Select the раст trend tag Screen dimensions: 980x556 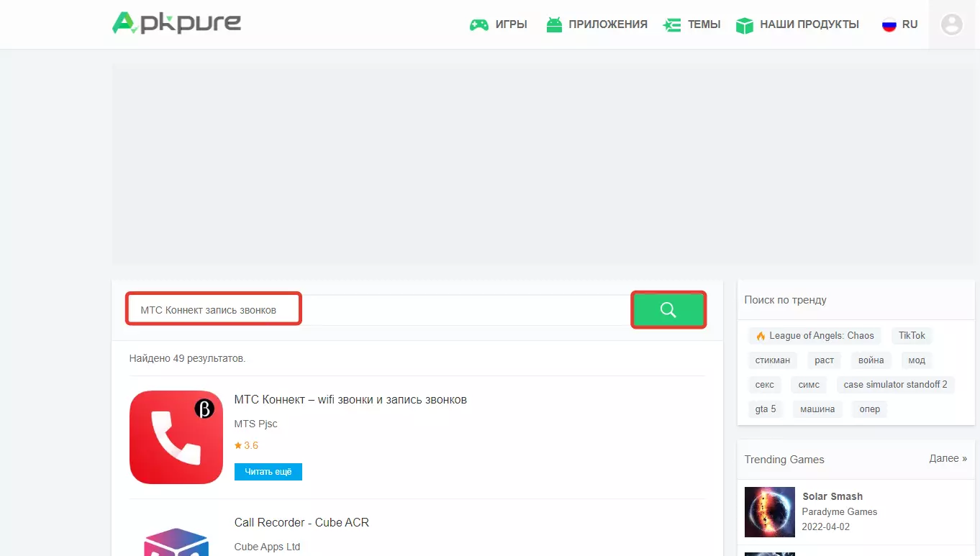point(825,360)
